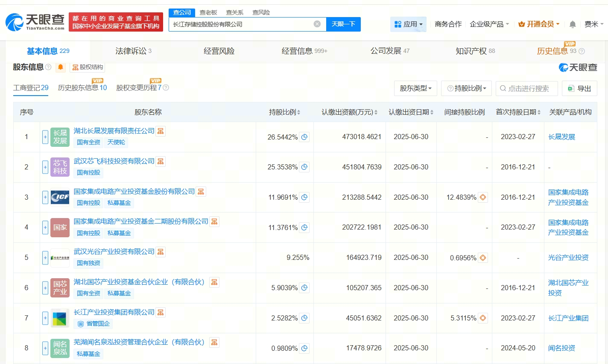This screenshot has height=364, width=608.
Task: Expand row 8 芜湖闻名泉泓 details
Action: [45, 348]
